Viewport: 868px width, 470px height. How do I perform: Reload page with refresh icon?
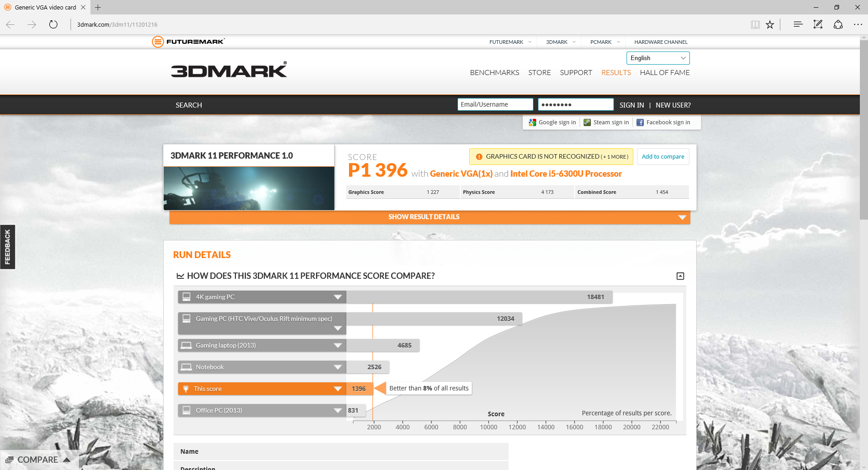coord(53,24)
